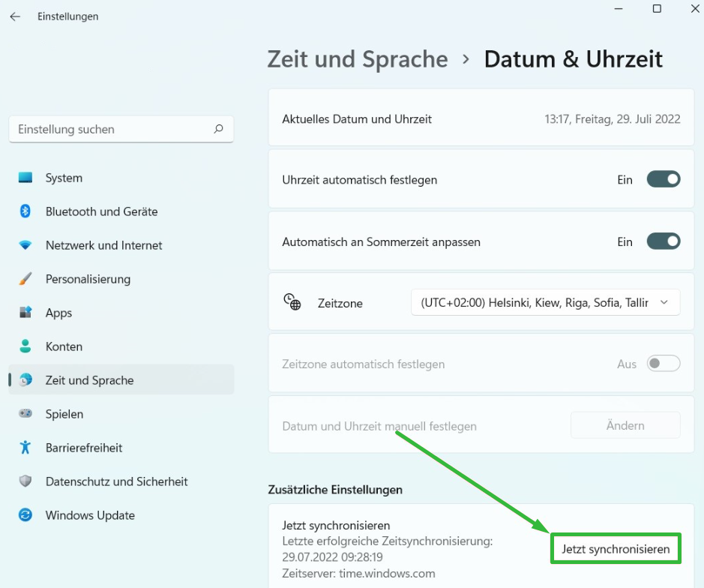The width and height of the screenshot is (704, 588).
Task: Click Zeitserver: time.windows.com text
Action: pos(358,573)
